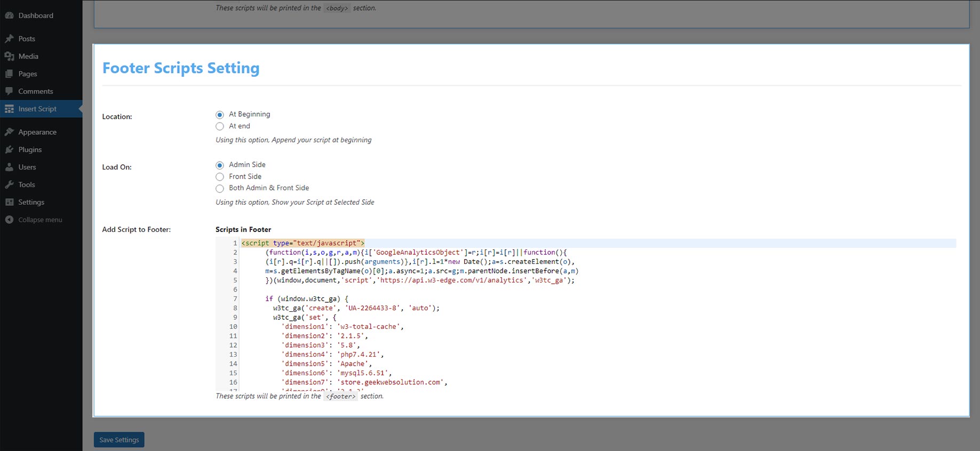Select the At end location radio
Viewport: 980px width, 451px height.
coord(220,126)
